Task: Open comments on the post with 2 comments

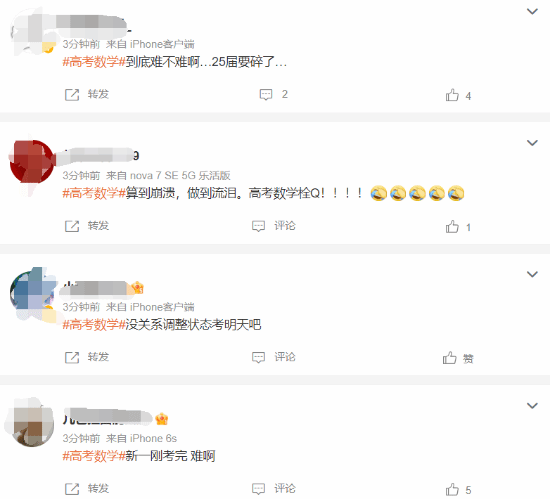Action: 266,94
